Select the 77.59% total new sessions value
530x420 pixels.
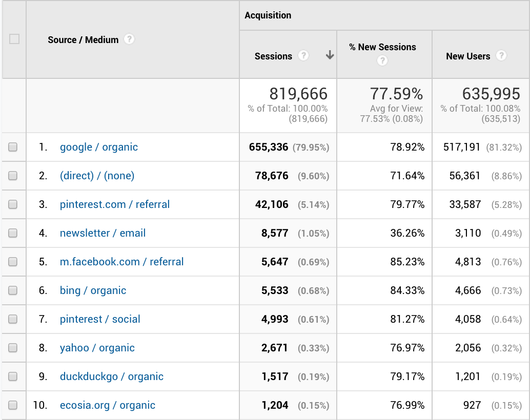(x=396, y=94)
